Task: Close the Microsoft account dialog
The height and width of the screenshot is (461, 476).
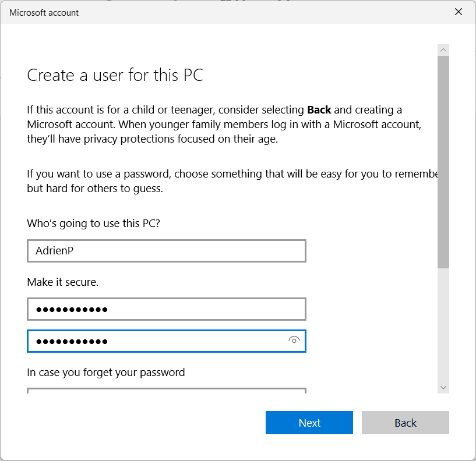Action: coord(459,12)
